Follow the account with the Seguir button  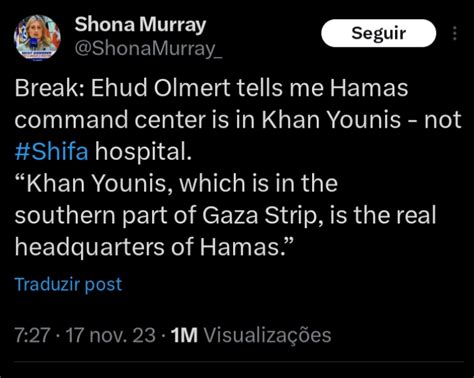pos(379,33)
